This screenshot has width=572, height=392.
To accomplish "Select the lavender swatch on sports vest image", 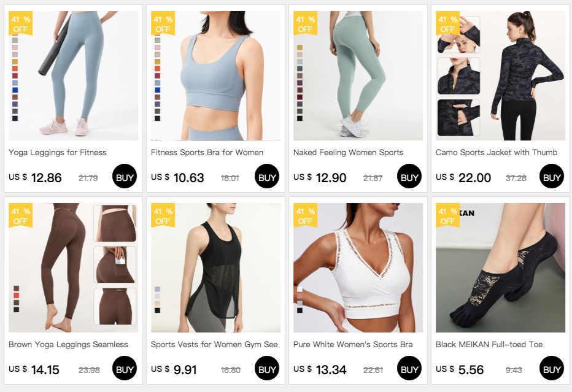I will point(157,289).
